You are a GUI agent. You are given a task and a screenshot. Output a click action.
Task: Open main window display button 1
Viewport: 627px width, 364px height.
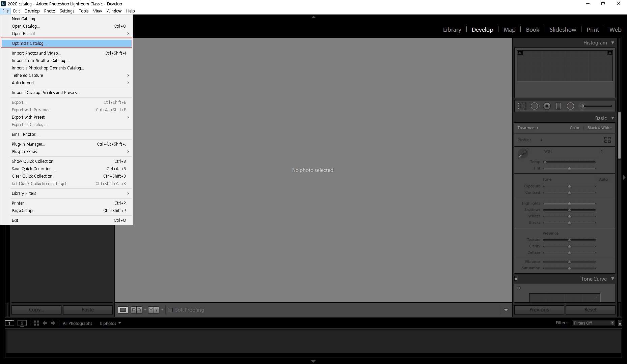pyautogui.click(x=9, y=323)
